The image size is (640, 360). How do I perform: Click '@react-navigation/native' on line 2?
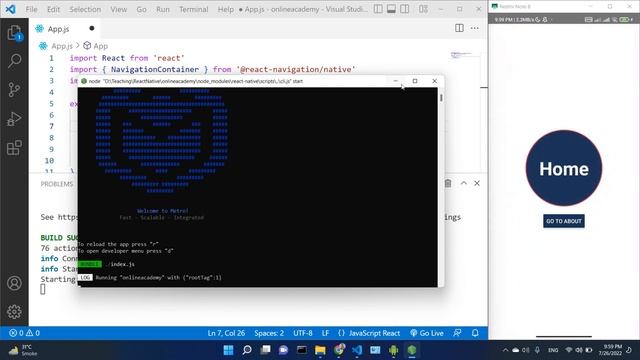(296, 69)
